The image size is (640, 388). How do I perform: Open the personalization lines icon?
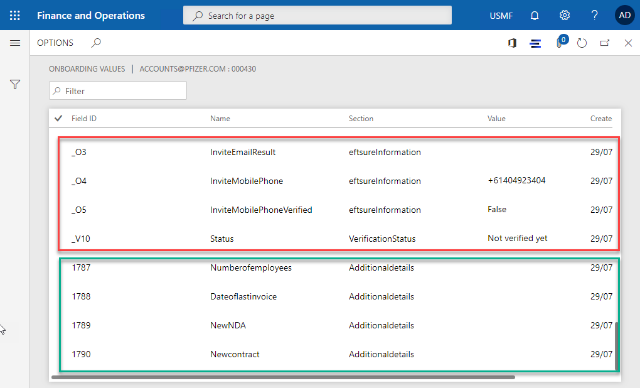point(536,43)
